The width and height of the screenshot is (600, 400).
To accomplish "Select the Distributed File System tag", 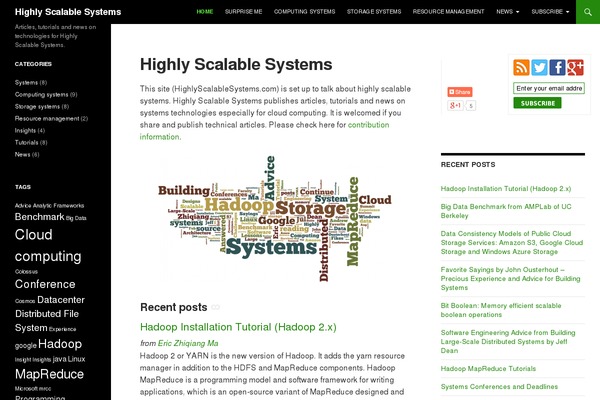I will (x=47, y=321).
